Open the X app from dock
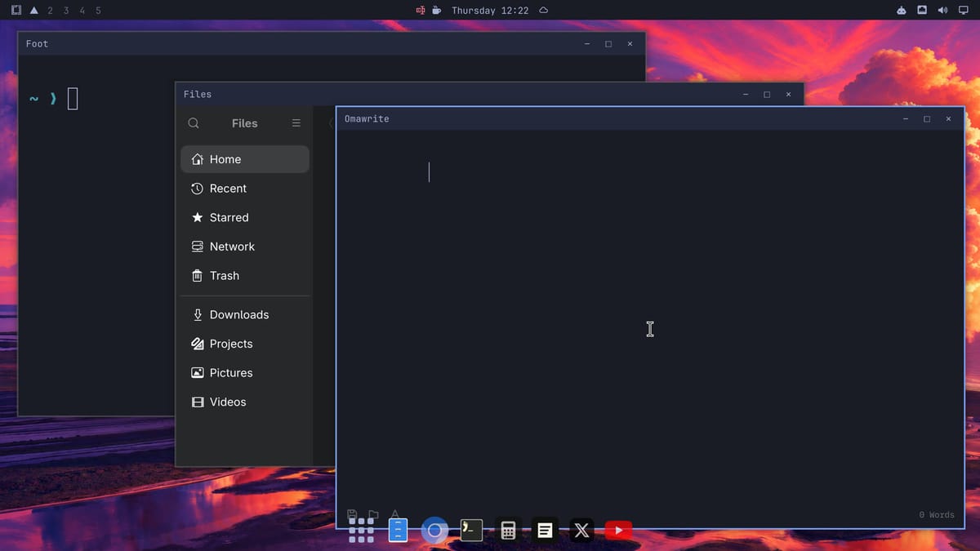 581,531
